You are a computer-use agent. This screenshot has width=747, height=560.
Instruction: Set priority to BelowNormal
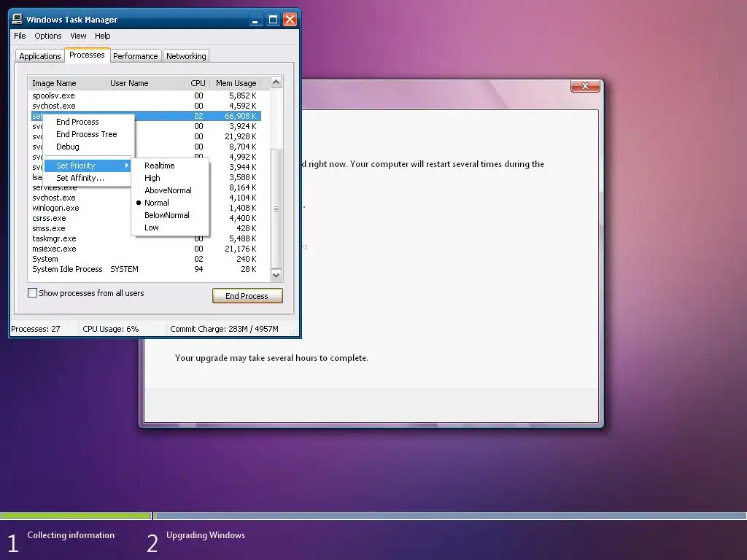coord(169,215)
